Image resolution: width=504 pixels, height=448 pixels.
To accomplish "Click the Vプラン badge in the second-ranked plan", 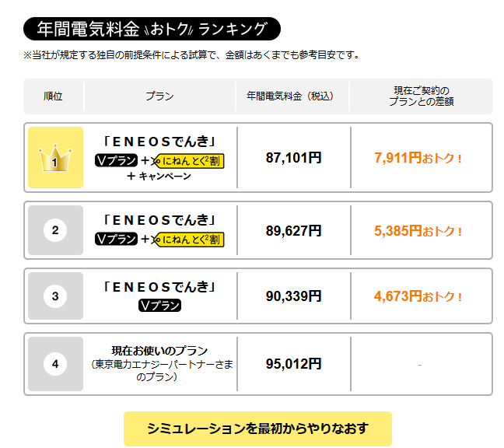I will [116, 238].
